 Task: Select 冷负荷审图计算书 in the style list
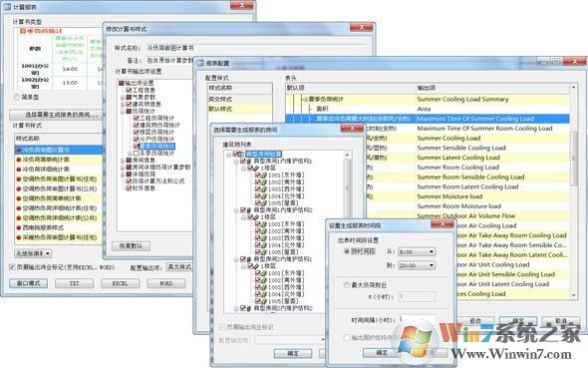tap(59, 150)
